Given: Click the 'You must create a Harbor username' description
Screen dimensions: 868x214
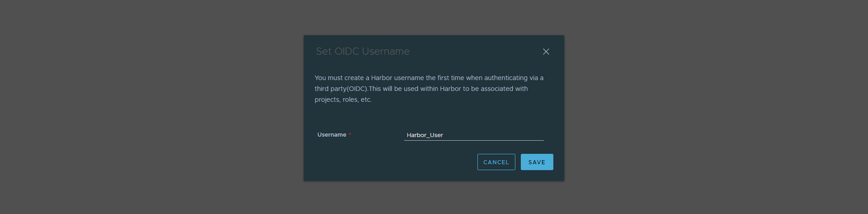Looking at the screenshot, I should coord(429,89).
